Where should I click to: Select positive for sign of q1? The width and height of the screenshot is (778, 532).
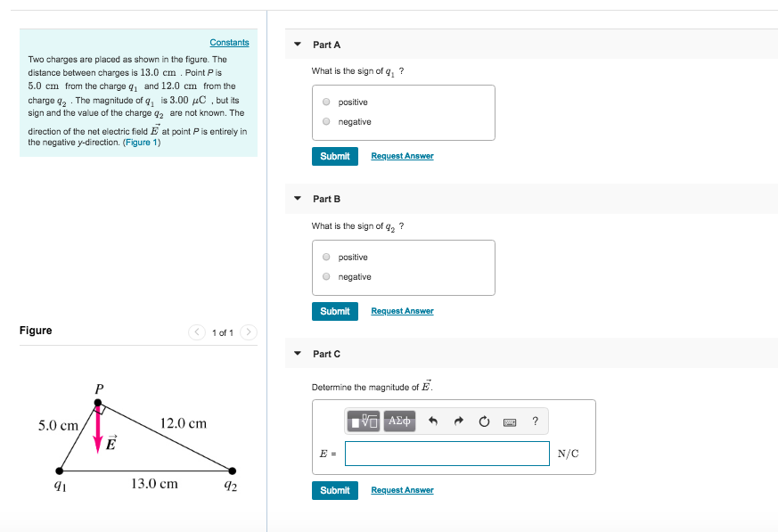(x=326, y=102)
